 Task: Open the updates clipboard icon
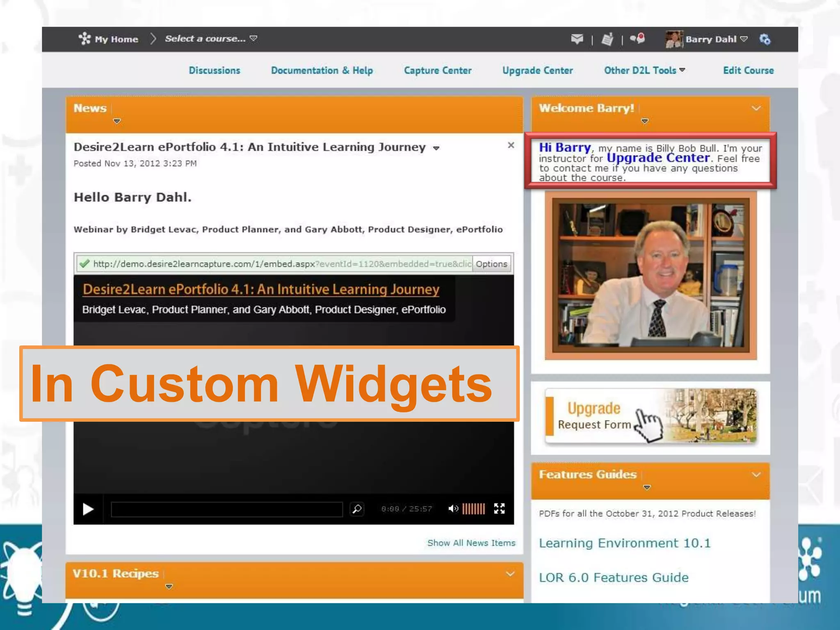[607, 39]
